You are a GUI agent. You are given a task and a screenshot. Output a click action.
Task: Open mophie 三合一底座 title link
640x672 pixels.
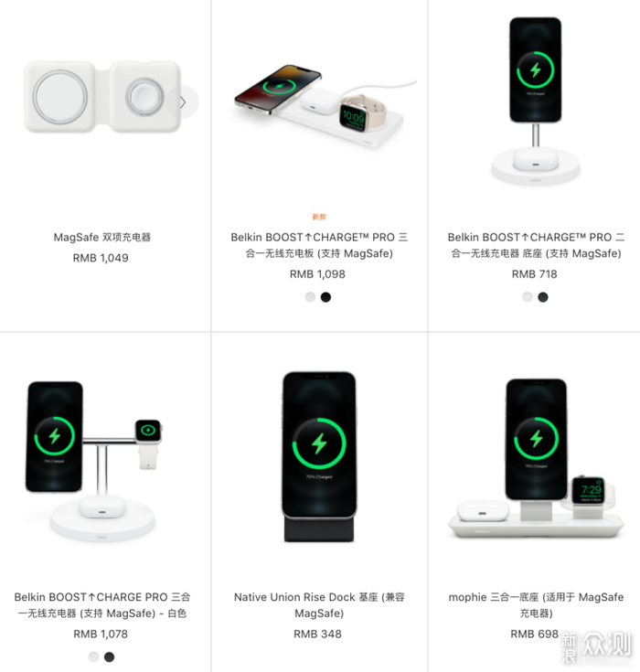pos(536,605)
